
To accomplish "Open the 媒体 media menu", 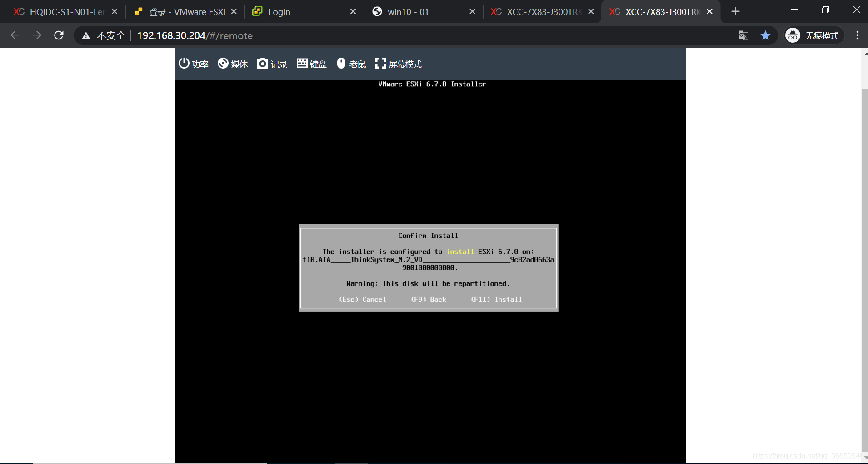I will click(x=233, y=64).
